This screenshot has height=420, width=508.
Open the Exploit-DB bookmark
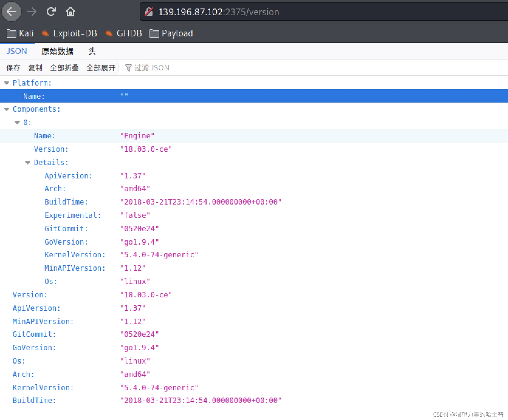click(69, 33)
